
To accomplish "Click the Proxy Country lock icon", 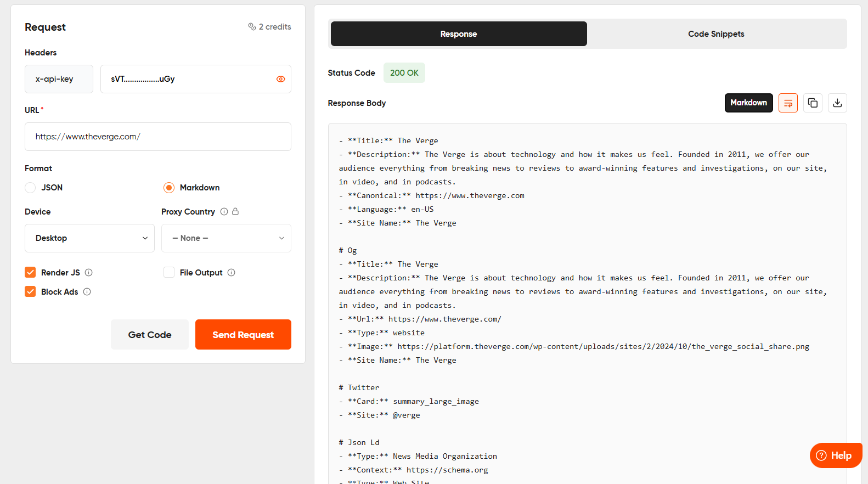I will tap(235, 211).
